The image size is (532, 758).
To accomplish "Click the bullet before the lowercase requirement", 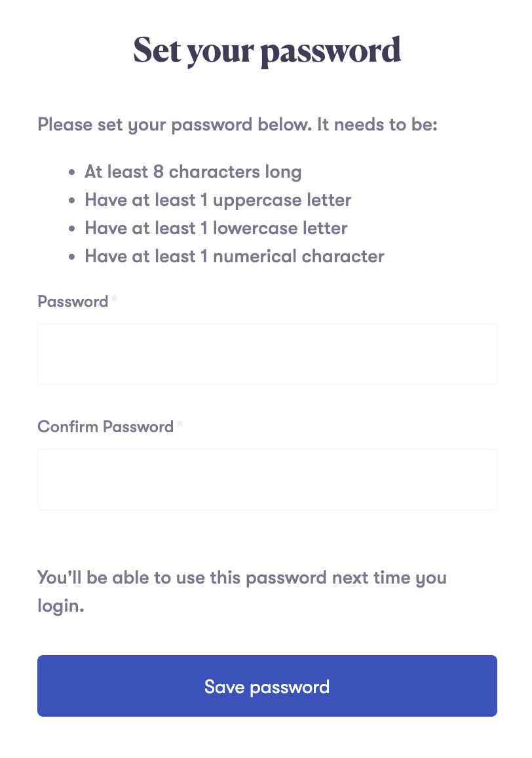I will coord(73,229).
